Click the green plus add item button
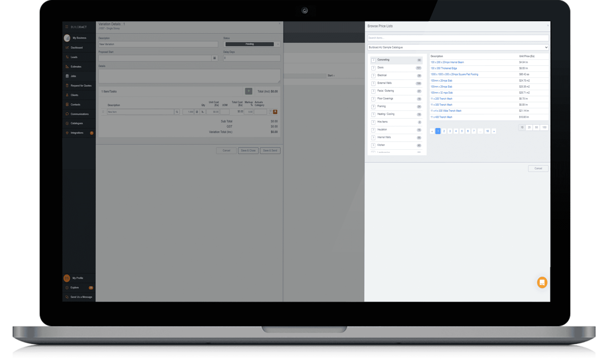The height and width of the screenshot is (364, 610). [x=249, y=91]
